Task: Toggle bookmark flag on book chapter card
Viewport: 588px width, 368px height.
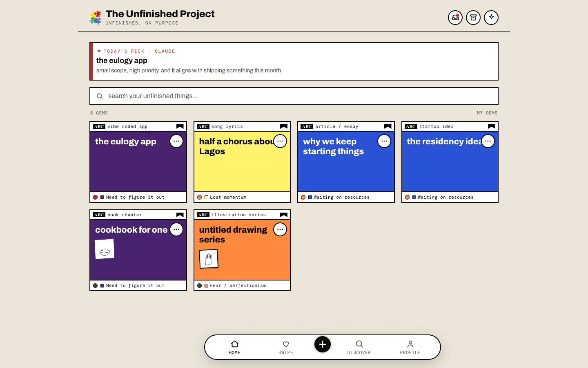Action: [x=180, y=215]
